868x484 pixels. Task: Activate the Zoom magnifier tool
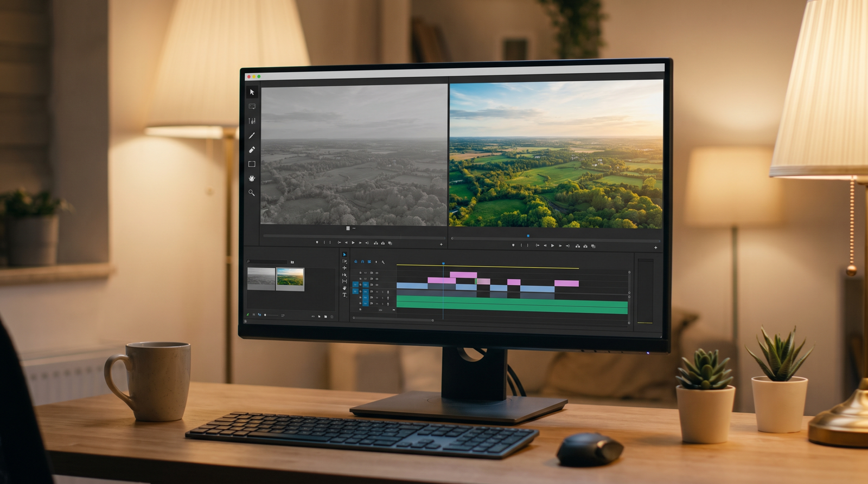(252, 192)
